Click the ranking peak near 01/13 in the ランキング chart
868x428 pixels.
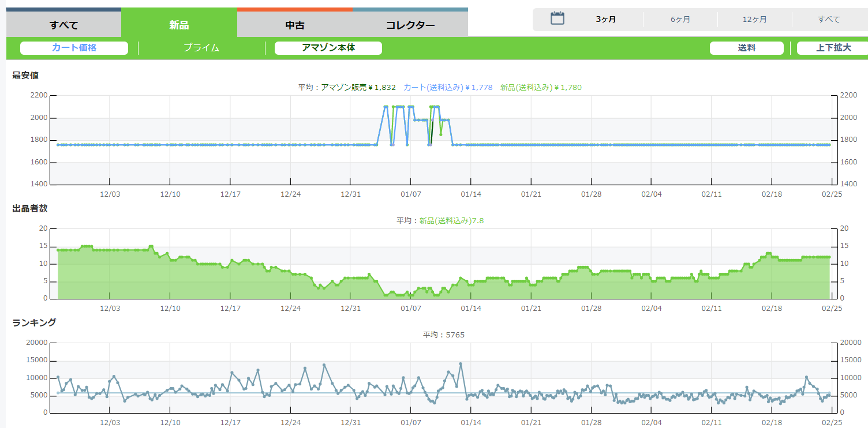click(x=461, y=364)
